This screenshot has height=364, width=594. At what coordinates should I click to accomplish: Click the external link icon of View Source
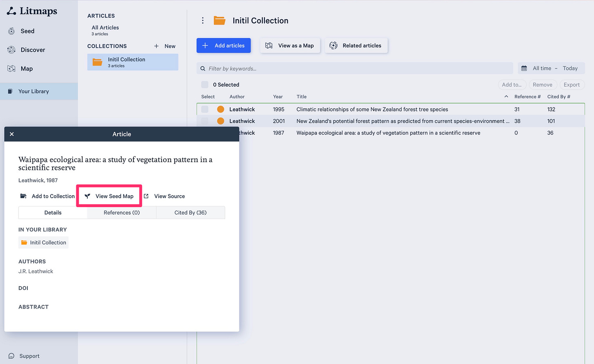coord(146,196)
